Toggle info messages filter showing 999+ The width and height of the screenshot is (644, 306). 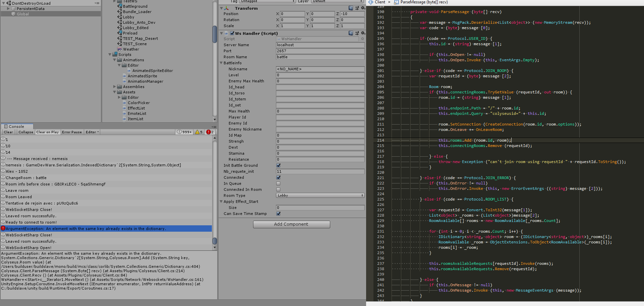click(x=185, y=132)
